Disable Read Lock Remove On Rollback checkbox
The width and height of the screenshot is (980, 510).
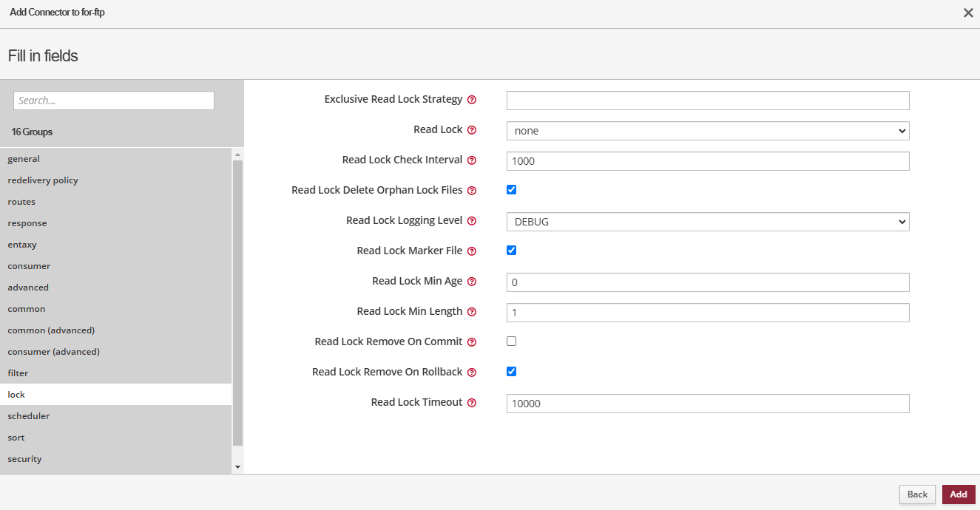511,372
